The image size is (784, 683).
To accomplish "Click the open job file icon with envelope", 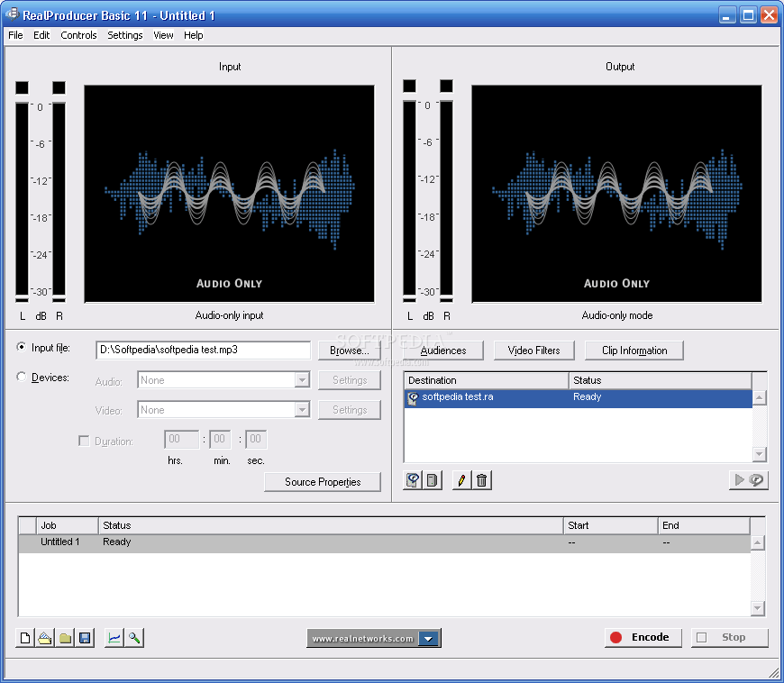I will click(x=45, y=638).
